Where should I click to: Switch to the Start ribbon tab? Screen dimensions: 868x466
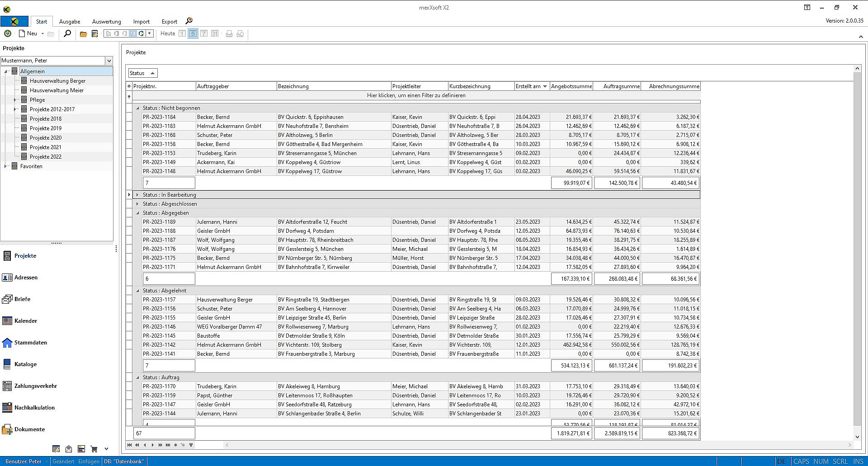(42, 21)
